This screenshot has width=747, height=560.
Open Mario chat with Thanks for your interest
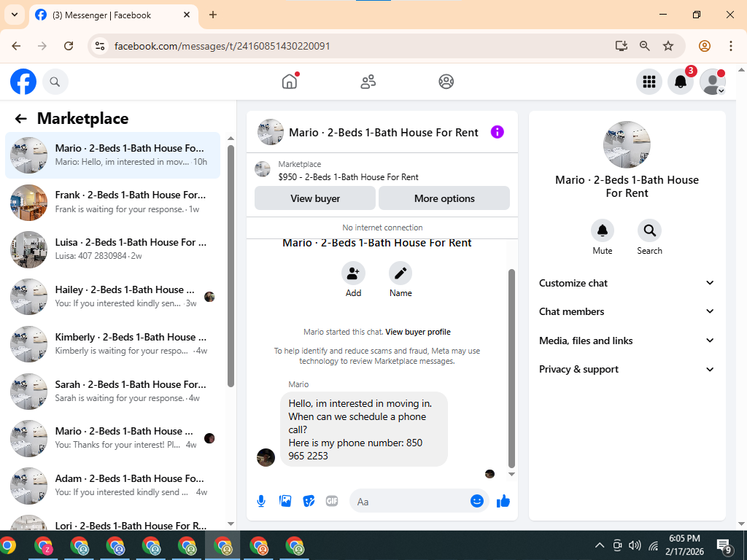pos(113,438)
